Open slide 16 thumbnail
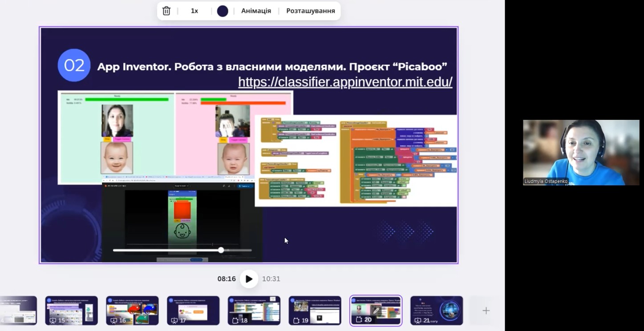The height and width of the screenshot is (331, 644). tap(132, 311)
